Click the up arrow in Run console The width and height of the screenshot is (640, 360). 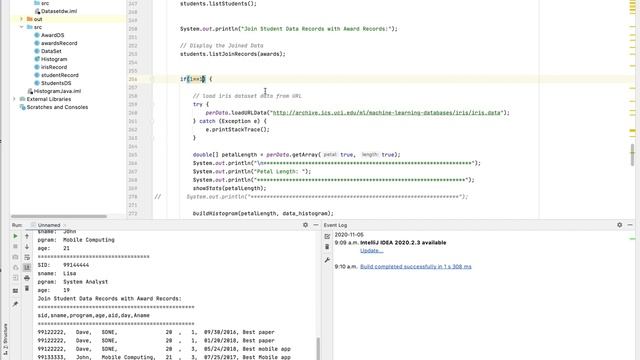[27, 236]
